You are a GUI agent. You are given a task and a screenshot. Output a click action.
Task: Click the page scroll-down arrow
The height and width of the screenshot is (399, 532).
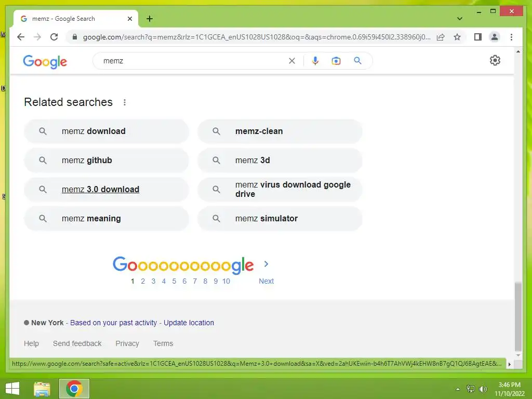pyautogui.click(x=518, y=355)
